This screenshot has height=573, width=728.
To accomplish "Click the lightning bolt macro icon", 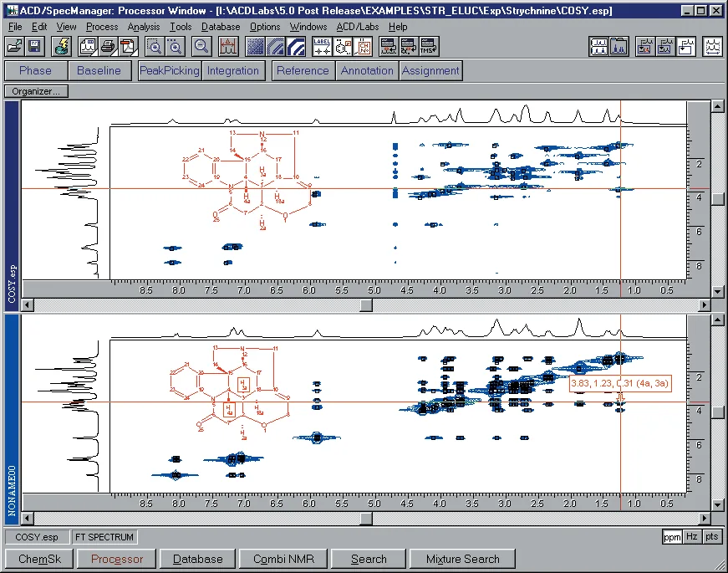I will pos(61,47).
